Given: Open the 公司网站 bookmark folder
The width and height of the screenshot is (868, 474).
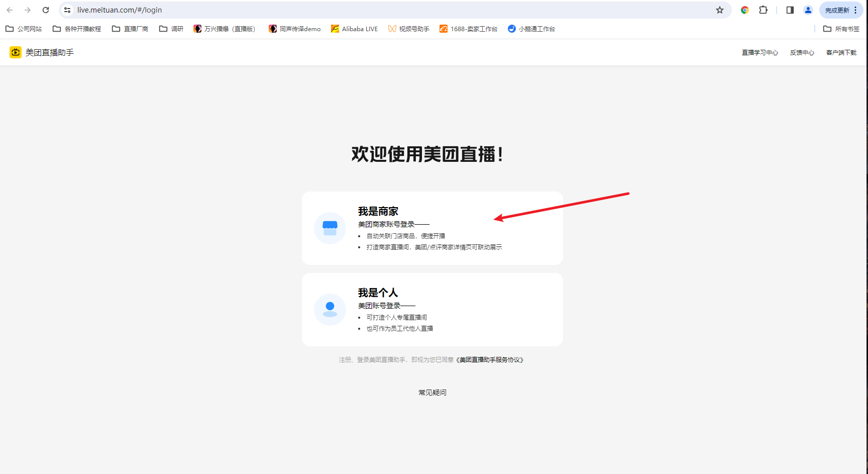Looking at the screenshot, I should [24, 29].
